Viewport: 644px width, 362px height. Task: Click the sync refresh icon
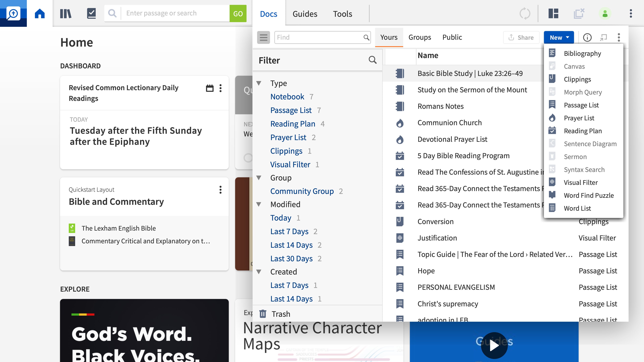(525, 13)
